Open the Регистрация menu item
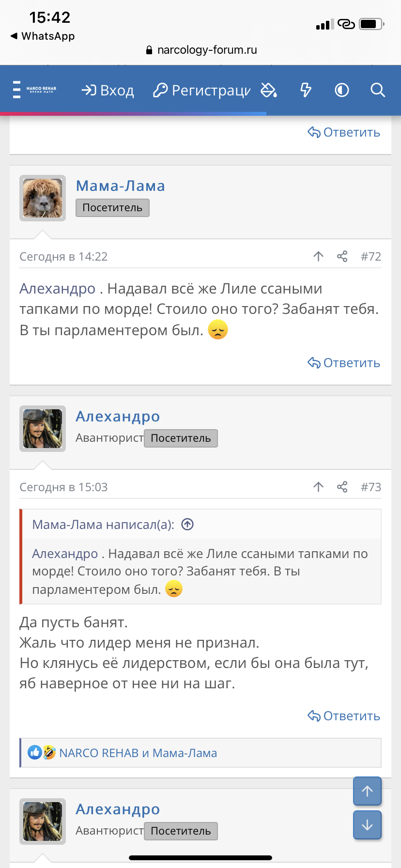The height and width of the screenshot is (868, 401). click(202, 91)
